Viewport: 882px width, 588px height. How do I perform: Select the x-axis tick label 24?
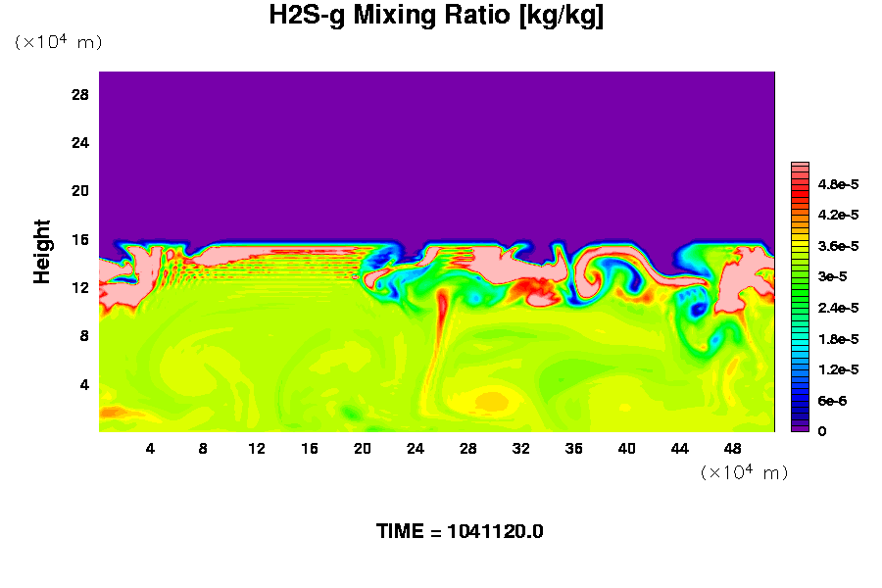pos(416,449)
